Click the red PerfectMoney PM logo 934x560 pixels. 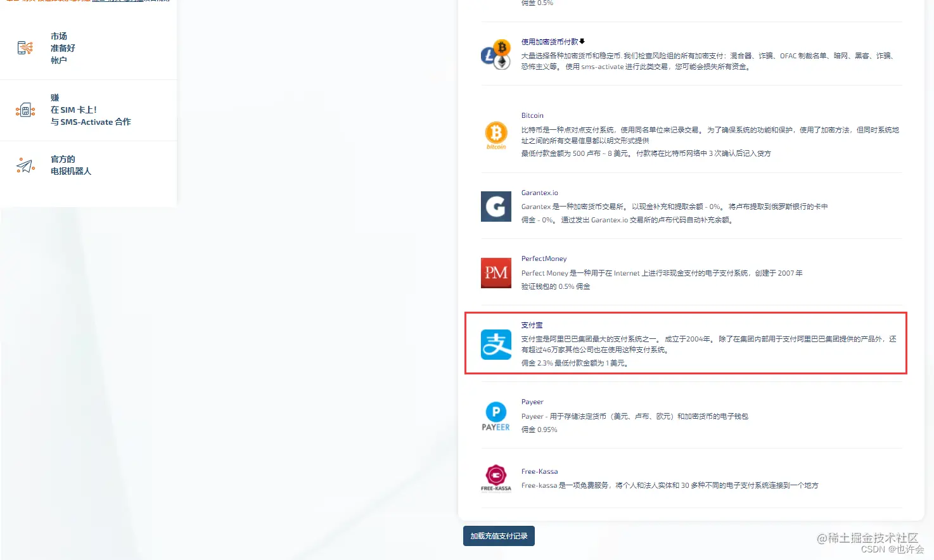click(x=496, y=272)
